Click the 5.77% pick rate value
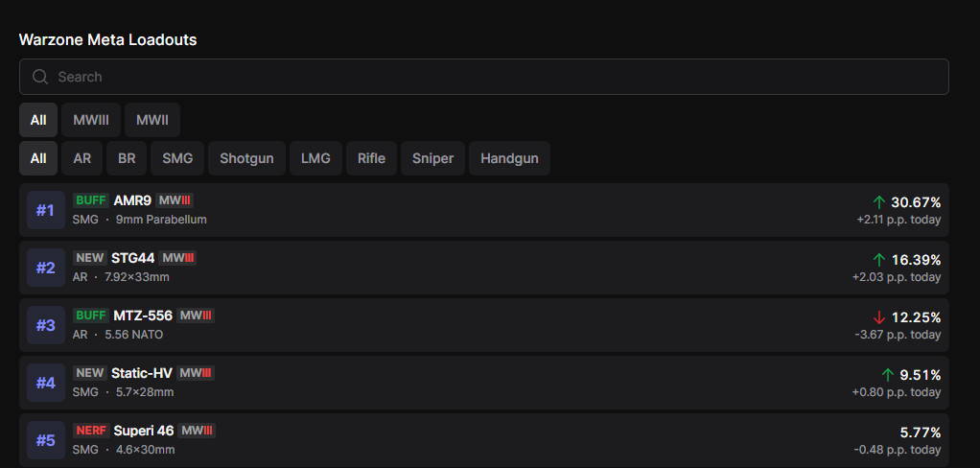 920,433
